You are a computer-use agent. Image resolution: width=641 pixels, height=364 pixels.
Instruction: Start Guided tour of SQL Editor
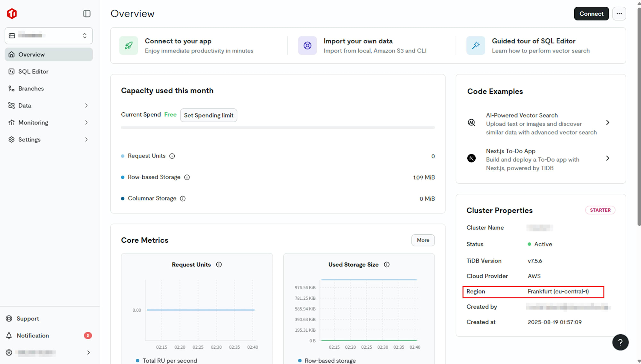pos(541,45)
